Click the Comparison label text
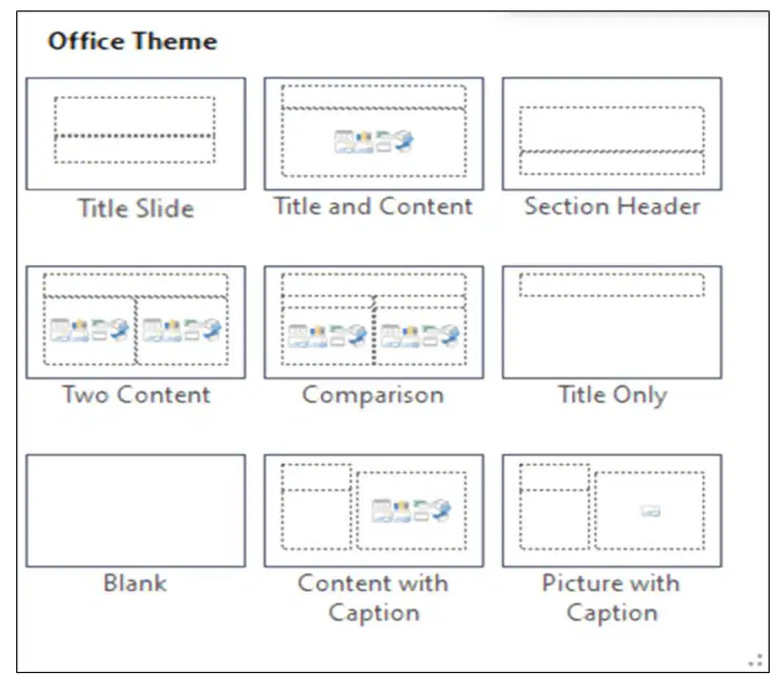 [x=373, y=396]
